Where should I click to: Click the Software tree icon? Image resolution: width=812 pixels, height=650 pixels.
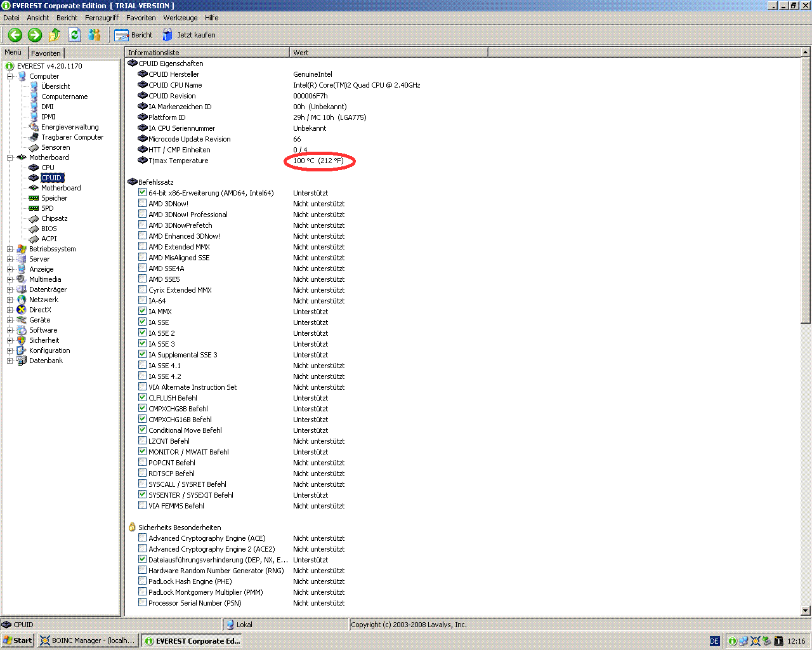point(22,330)
